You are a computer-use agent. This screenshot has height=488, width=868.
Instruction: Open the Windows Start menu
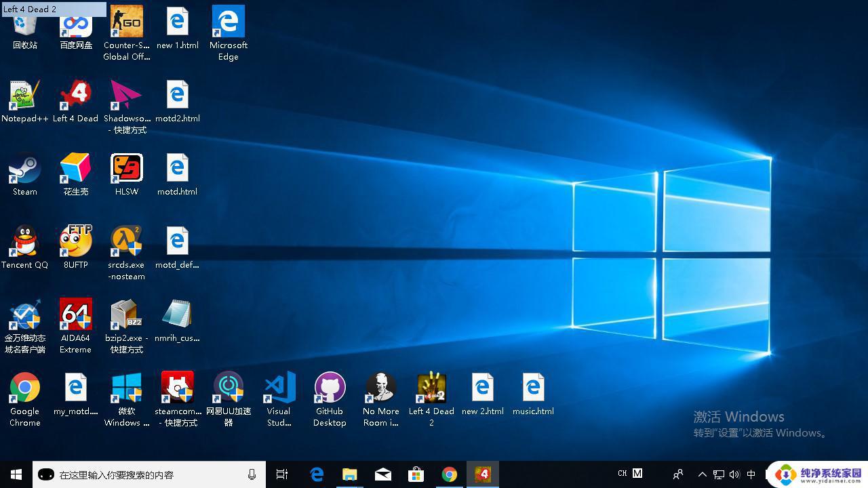point(16,474)
